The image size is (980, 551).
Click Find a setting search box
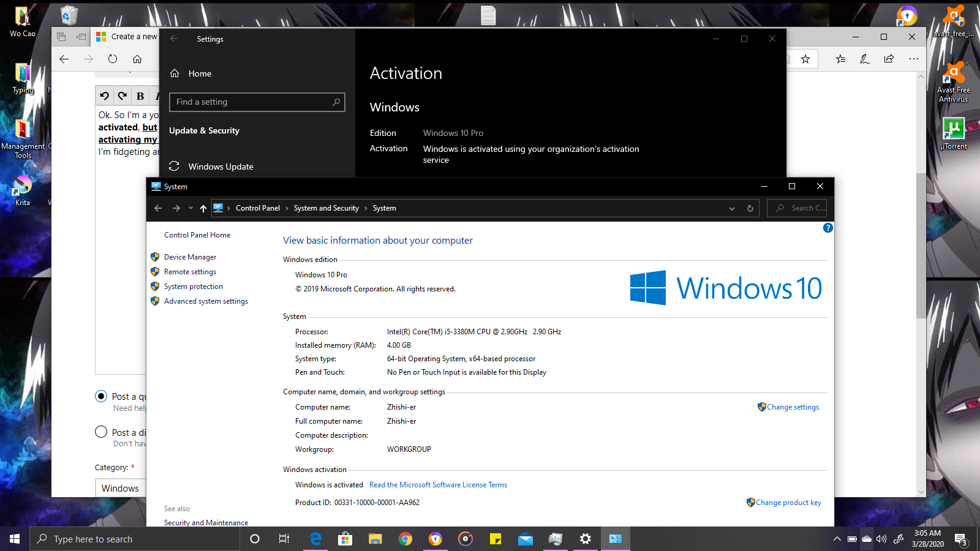pos(257,102)
